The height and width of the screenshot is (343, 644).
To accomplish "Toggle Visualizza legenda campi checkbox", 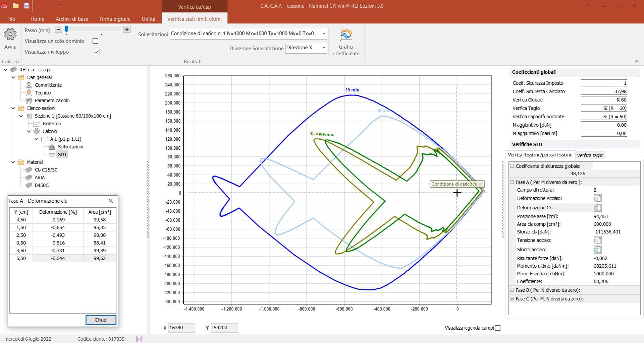I will pos(498,328).
